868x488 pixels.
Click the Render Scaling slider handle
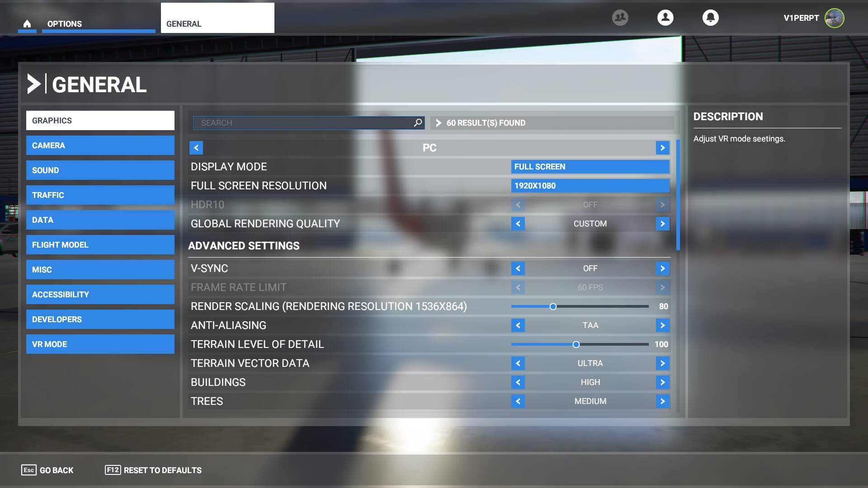point(553,306)
